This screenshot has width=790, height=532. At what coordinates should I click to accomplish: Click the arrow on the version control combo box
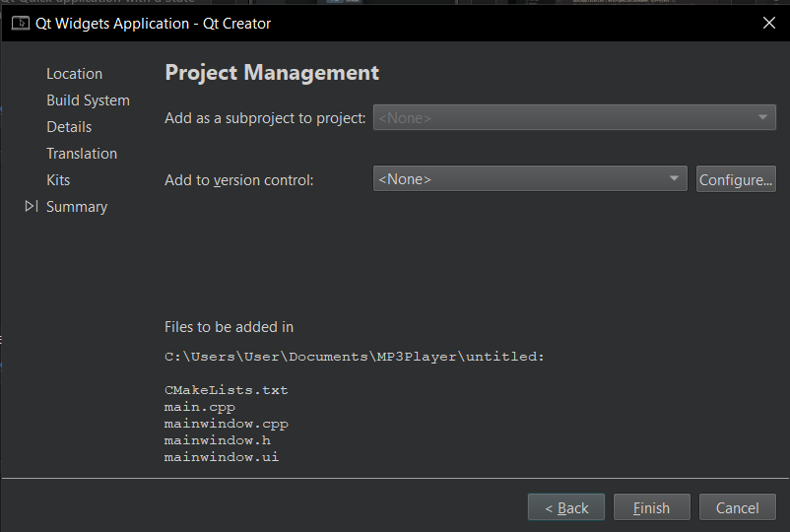pos(675,179)
